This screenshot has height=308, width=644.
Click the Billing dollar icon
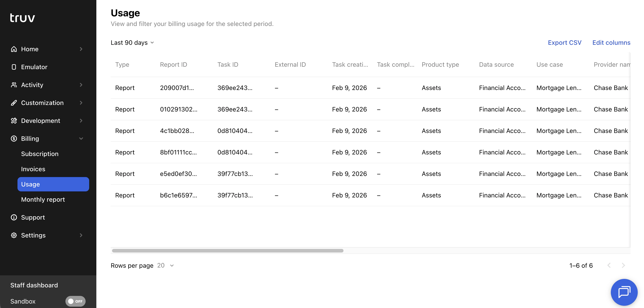click(x=14, y=139)
